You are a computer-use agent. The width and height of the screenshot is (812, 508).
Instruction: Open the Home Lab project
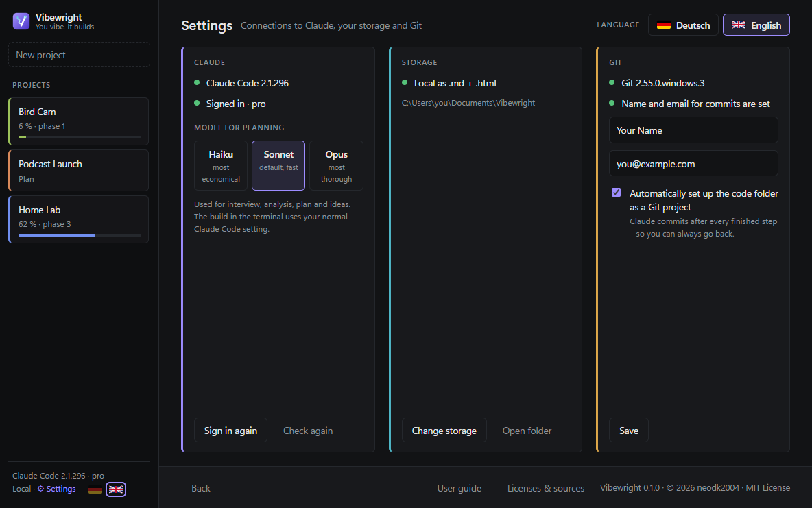point(79,219)
